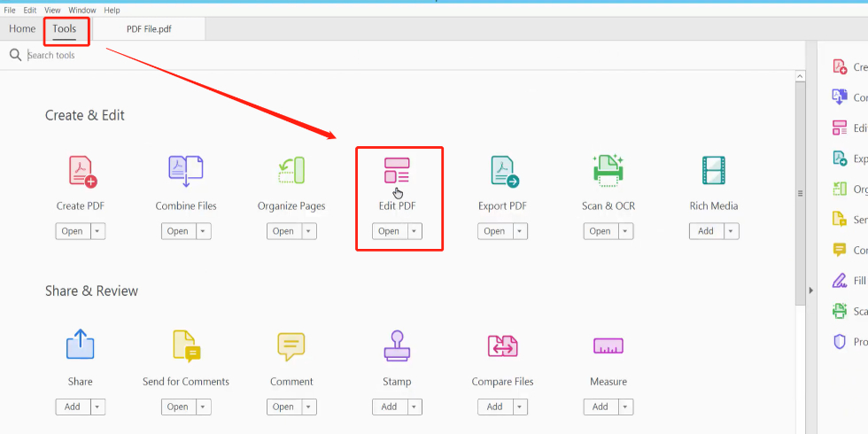
Task: Switch to the PDF File.pdf document tab
Action: tap(149, 29)
